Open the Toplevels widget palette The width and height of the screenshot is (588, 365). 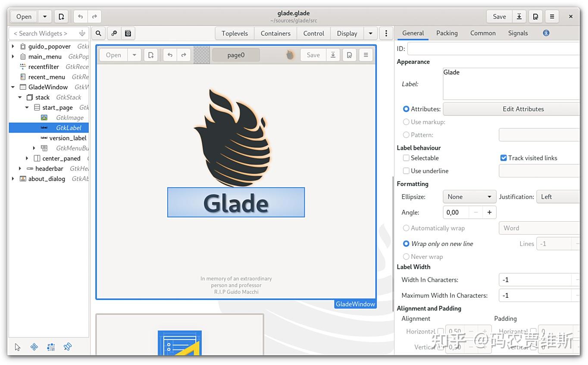[x=235, y=33]
